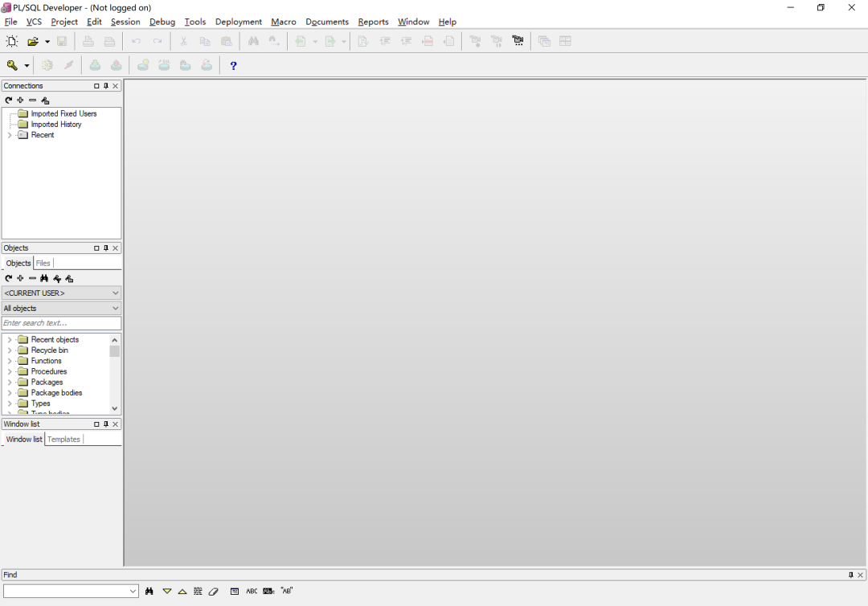868x606 pixels.
Task: Click the Find next down-arrow icon
Action: pyautogui.click(x=166, y=591)
